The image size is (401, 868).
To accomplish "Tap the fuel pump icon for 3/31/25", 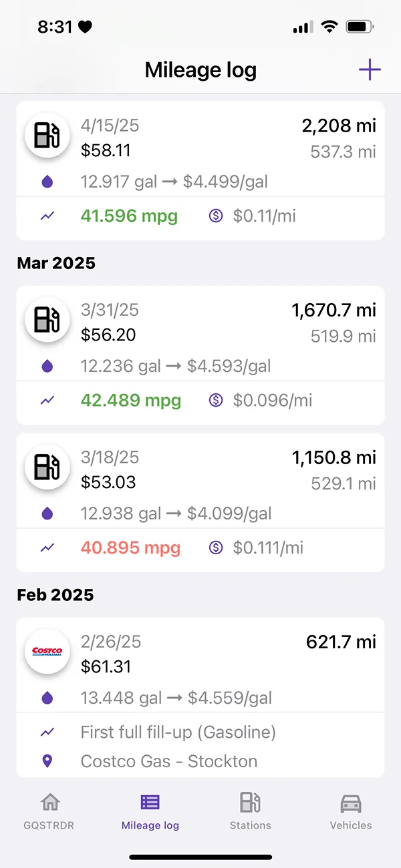I will [x=47, y=319].
